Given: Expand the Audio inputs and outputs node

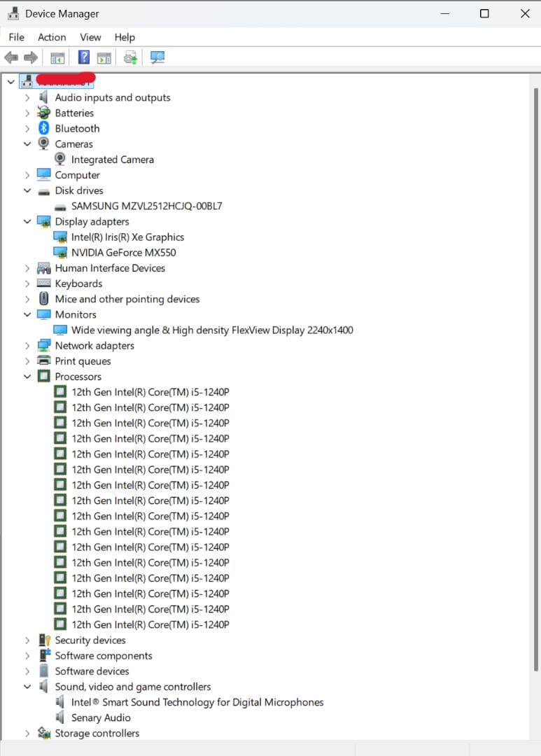Looking at the screenshot, I should pyautogui.click(x=27, y=97).
